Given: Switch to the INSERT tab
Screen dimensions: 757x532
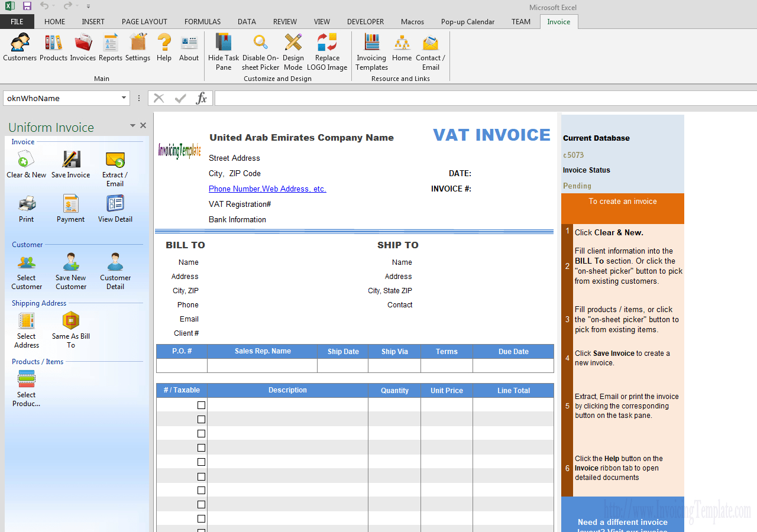Looking at the screenshot, I should 93,22.
